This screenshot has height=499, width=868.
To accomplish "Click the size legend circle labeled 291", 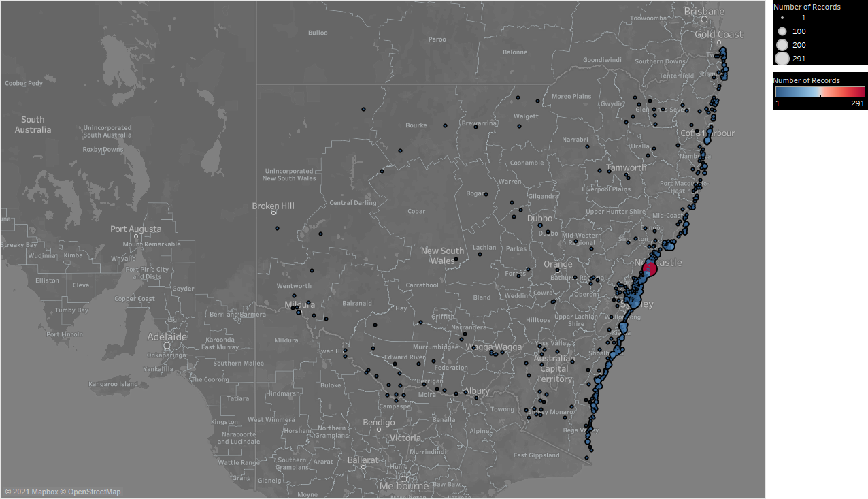I will (x=782, y=59).
